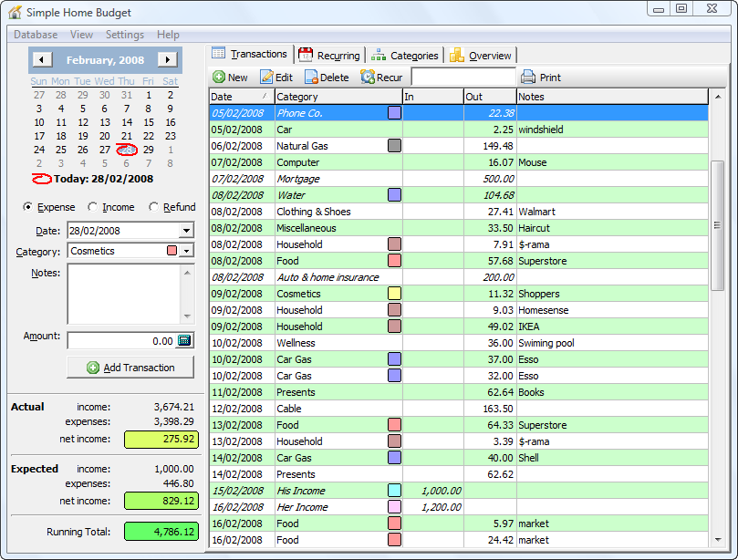Select the Income radio button
Screen dimensions: 738x560
click(x=93, y=207)
